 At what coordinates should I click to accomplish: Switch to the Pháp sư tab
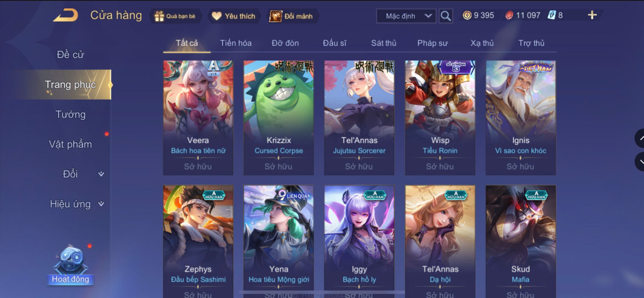pos(432,43)
